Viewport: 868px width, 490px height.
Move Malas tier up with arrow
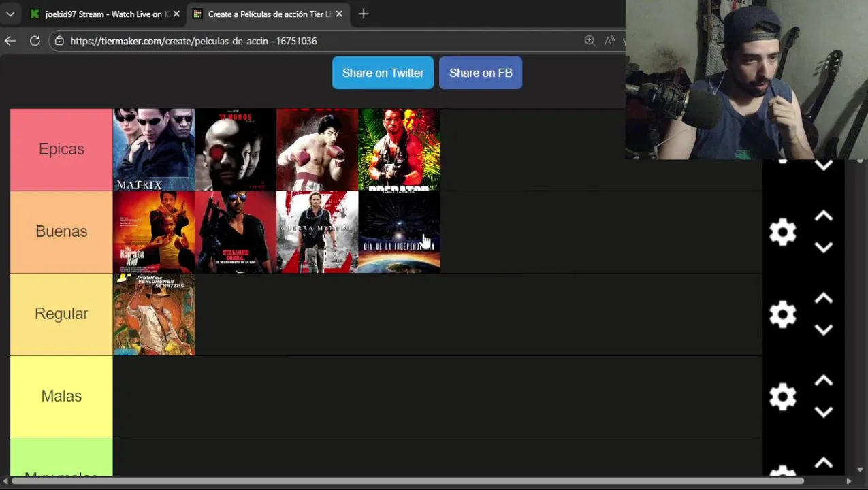pos(824,381)
